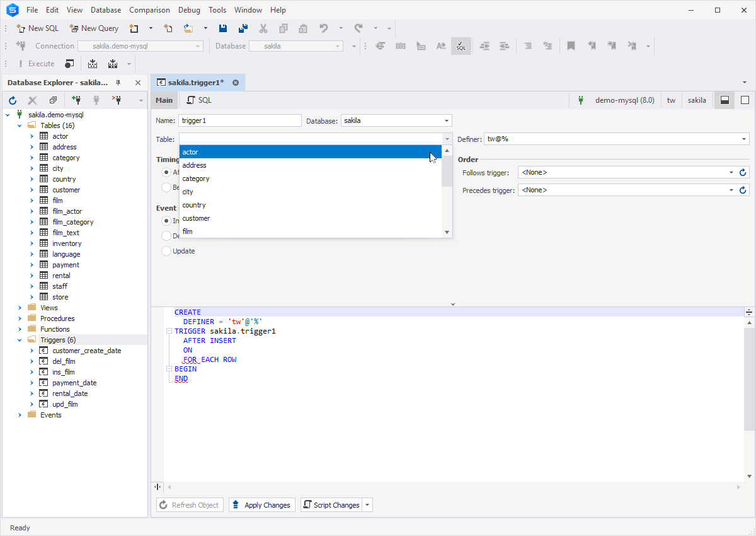Image resolution: width=756 pixels, height=536 pixels.
Task: Click the Save icon in the toolbar
Action: (223, 28)
